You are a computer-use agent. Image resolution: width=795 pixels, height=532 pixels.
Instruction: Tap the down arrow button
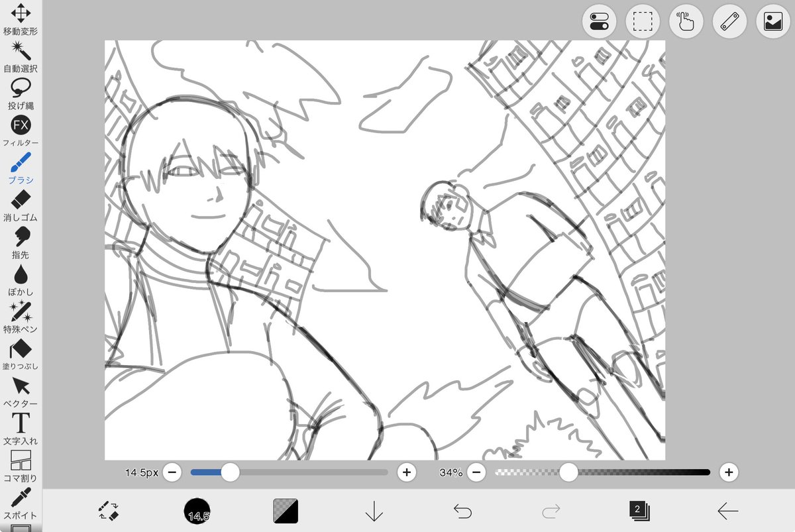(374, 511)
